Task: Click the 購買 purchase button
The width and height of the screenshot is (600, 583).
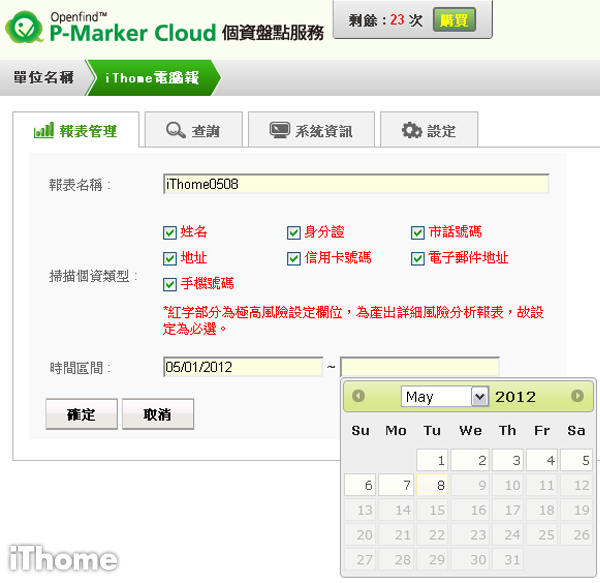Action: (x=454, y=20)
